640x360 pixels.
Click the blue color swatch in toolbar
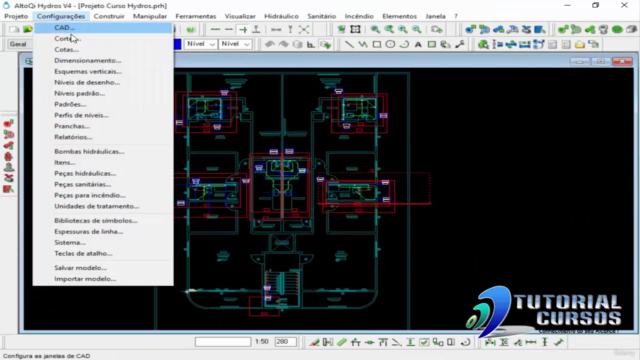click(178, 44)
